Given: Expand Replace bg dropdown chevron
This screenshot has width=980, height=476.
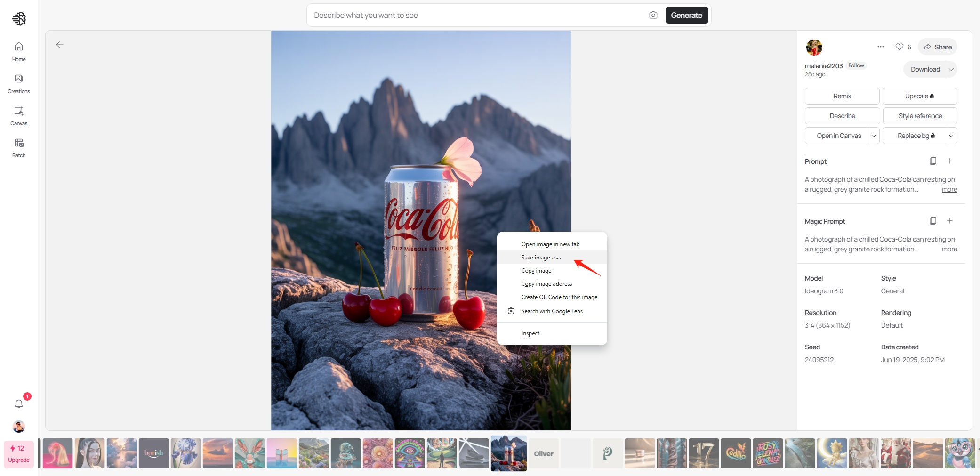Looking at the screenshot, I should point(951,136).
